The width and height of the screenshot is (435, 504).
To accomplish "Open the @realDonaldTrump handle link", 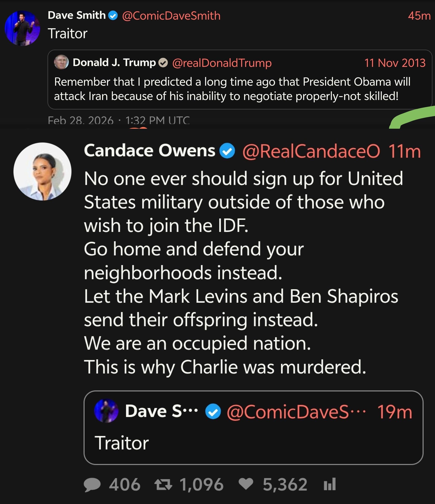I will (222, 63).
